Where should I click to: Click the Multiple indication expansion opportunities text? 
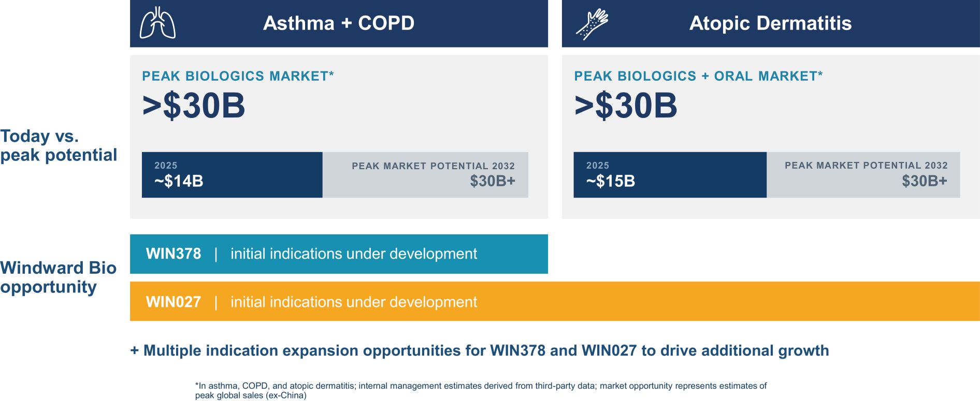pyautogui.click(x=480, y=350)
